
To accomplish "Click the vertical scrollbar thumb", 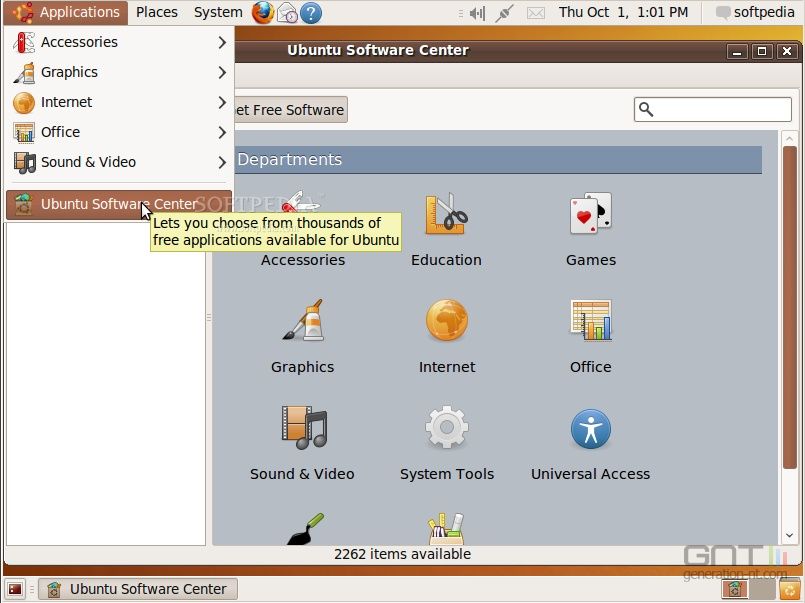I will 790,307.
